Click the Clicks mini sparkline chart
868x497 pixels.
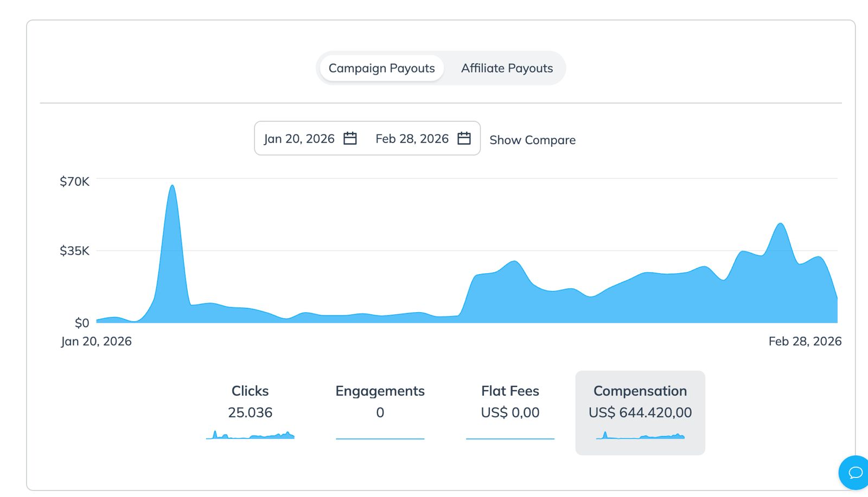[x=250, y=435]
